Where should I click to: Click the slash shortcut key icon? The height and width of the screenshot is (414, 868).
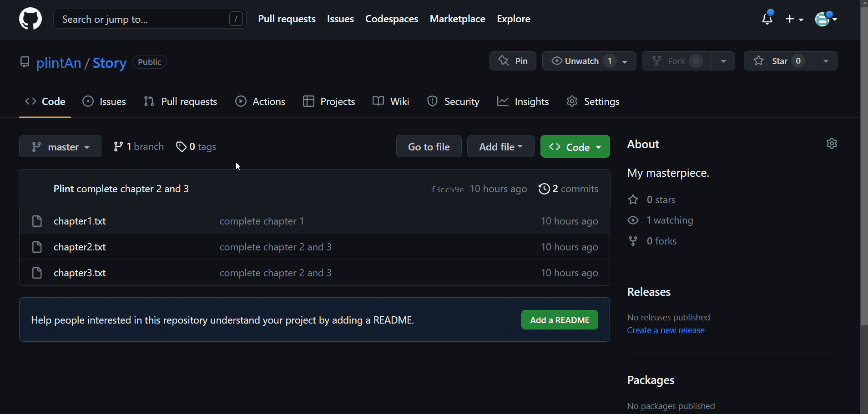point(236,19)
